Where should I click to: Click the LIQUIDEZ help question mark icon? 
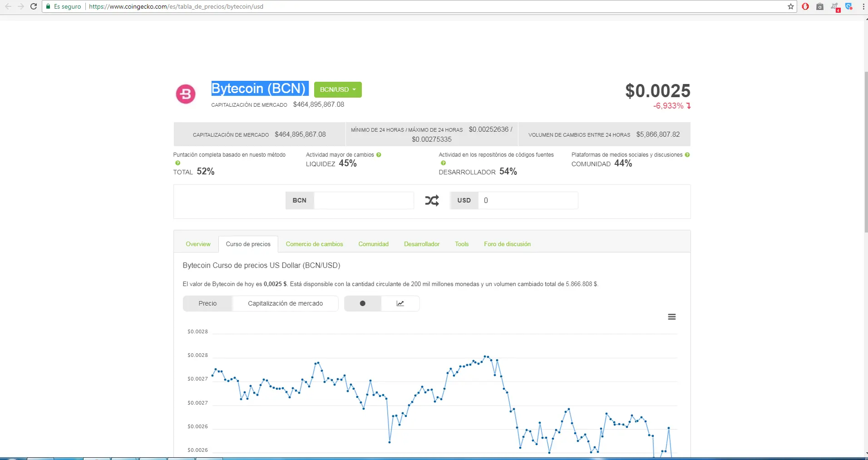[x=379, y=155]
